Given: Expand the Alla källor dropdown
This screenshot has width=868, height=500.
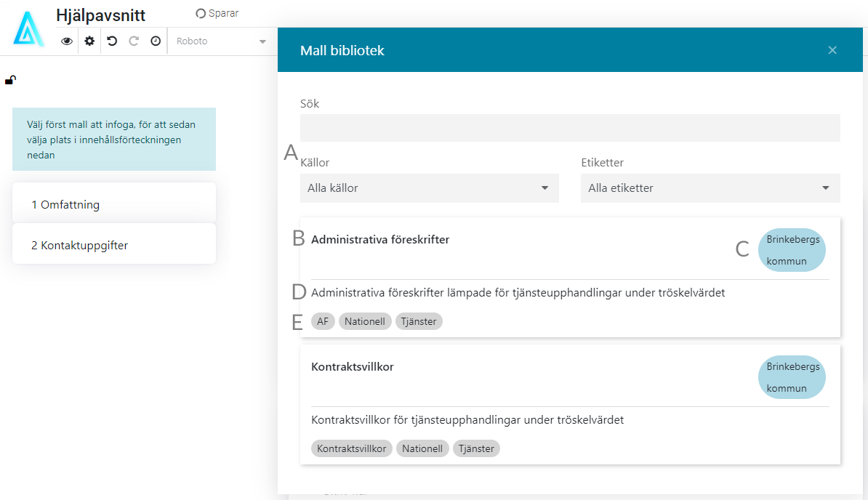Looking at the screenshot, I should 429,188.
